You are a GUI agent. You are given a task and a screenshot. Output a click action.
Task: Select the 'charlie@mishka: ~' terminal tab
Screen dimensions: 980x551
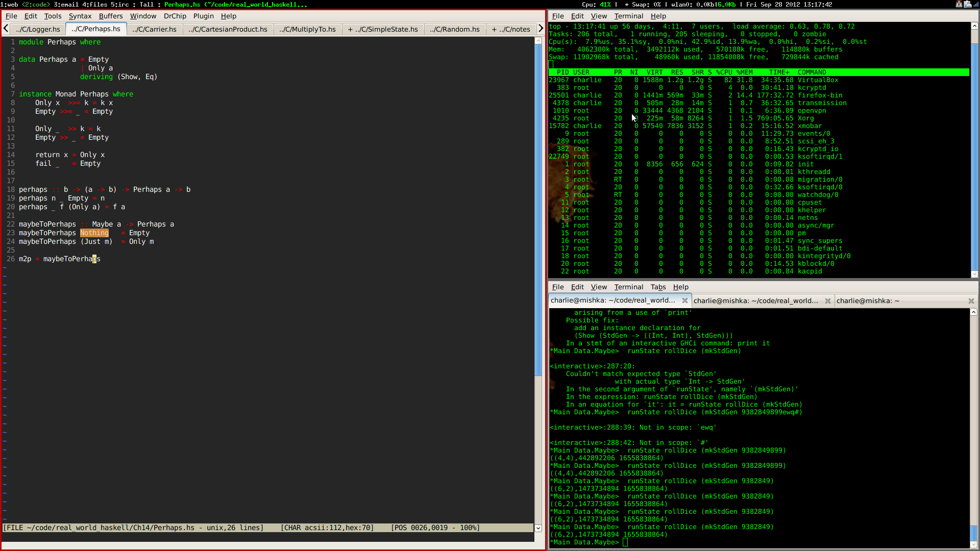(x=868, y=300)
